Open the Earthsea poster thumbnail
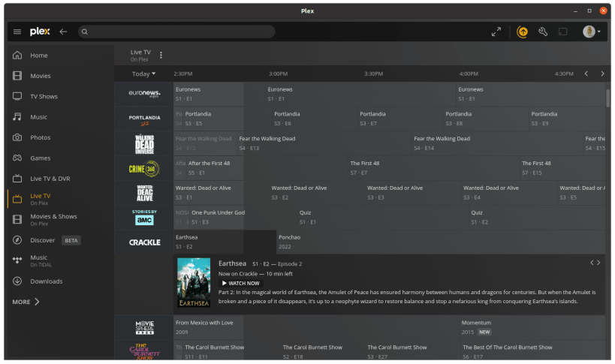Screen dimensions: 615x364 (194, 282)
